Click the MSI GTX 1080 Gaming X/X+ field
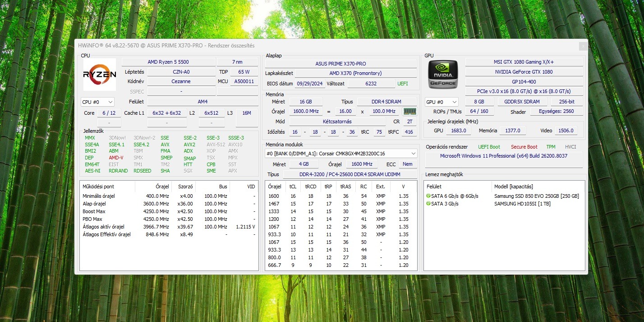Screen dimensions: 644x322 (524, 62)
